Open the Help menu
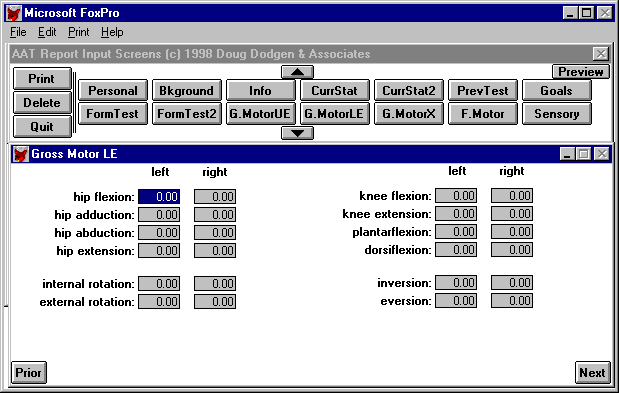The height and width of the screenshot is (393, 619). tap(112, 32)
